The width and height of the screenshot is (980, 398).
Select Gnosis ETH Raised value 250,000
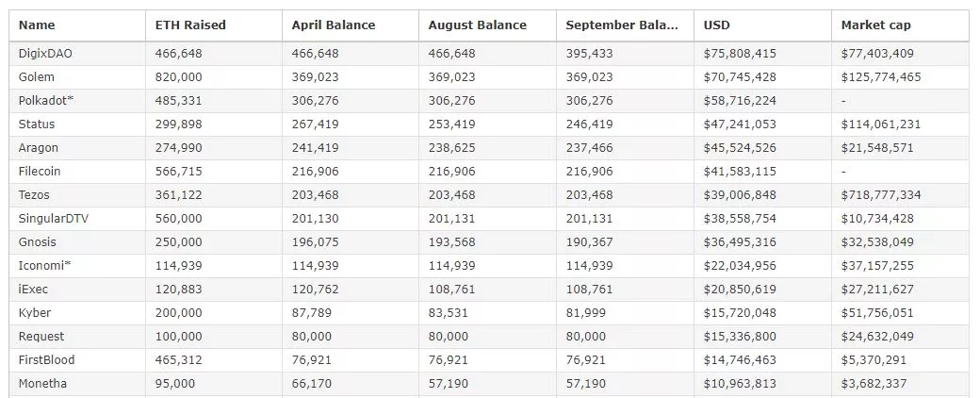[x=178, y=242]
